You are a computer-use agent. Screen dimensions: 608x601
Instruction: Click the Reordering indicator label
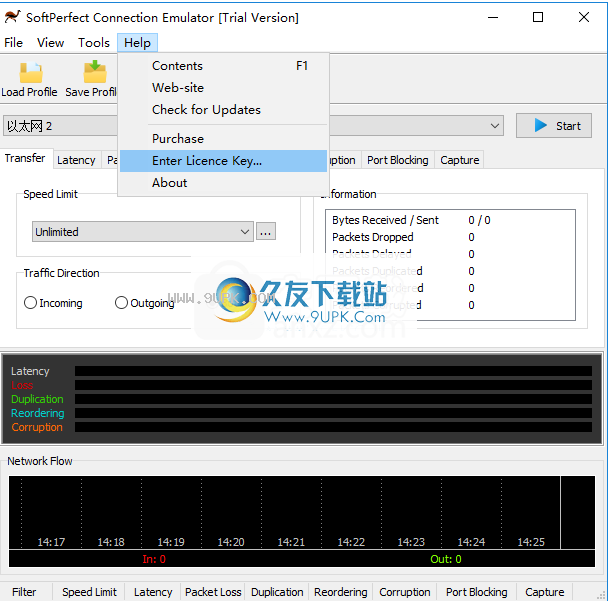[38, 413]
